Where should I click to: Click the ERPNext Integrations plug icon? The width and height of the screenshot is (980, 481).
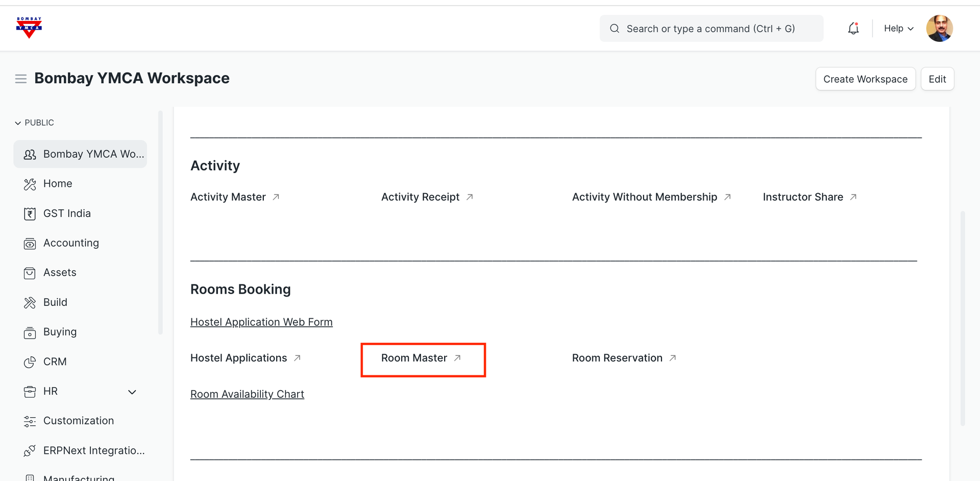point(30,451)
